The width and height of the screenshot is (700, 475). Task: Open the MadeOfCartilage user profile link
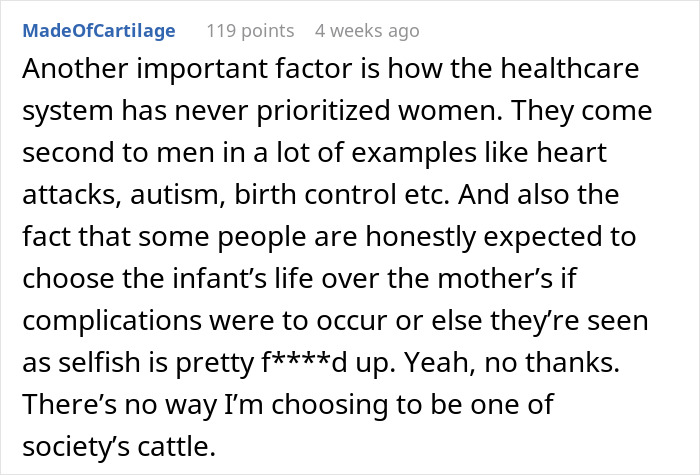click(x=99, y=31)
